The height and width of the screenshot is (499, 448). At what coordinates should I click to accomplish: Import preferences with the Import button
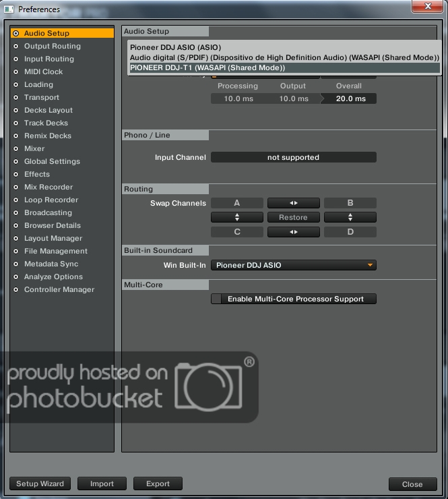102,483
